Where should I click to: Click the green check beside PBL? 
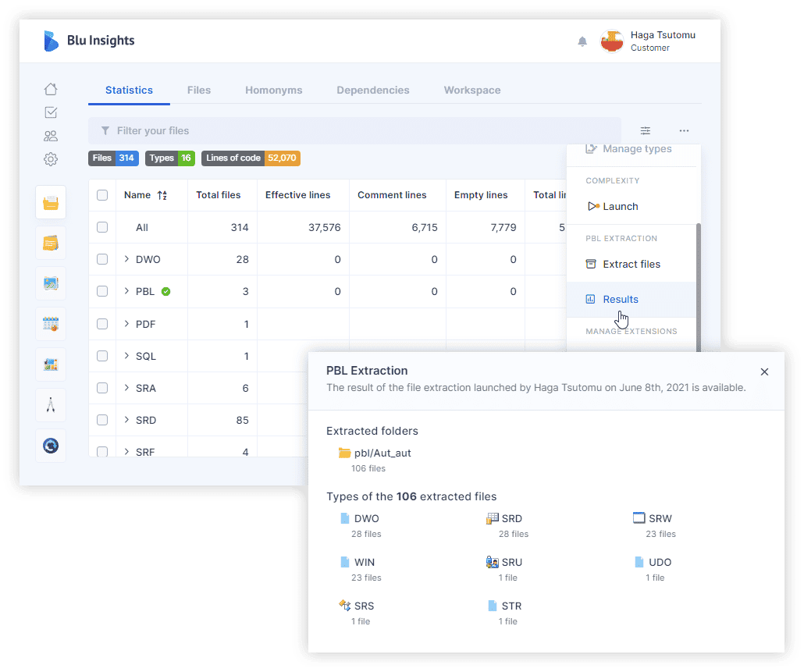point(165,292)
